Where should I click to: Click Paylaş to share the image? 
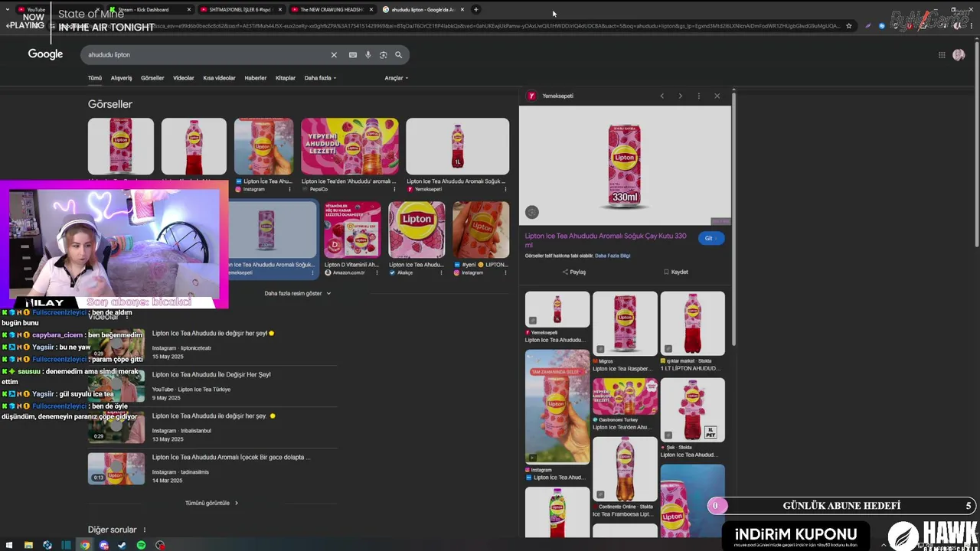(x=573, y=272)
